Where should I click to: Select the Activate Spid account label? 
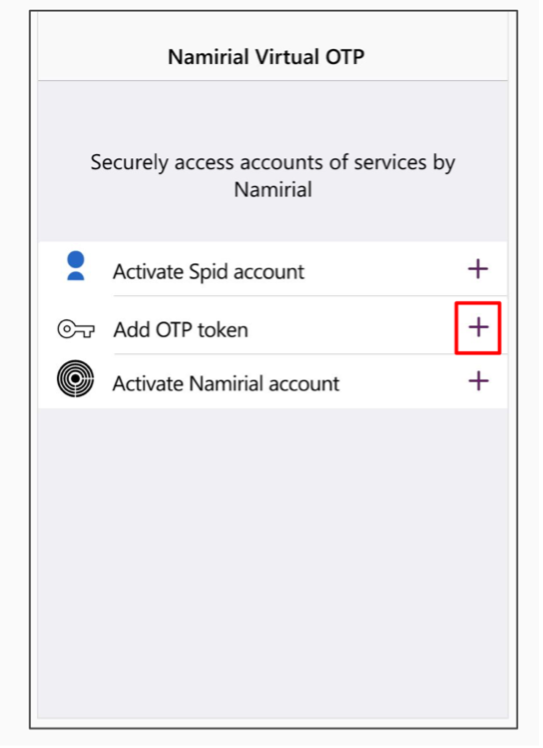pos(209,272)
